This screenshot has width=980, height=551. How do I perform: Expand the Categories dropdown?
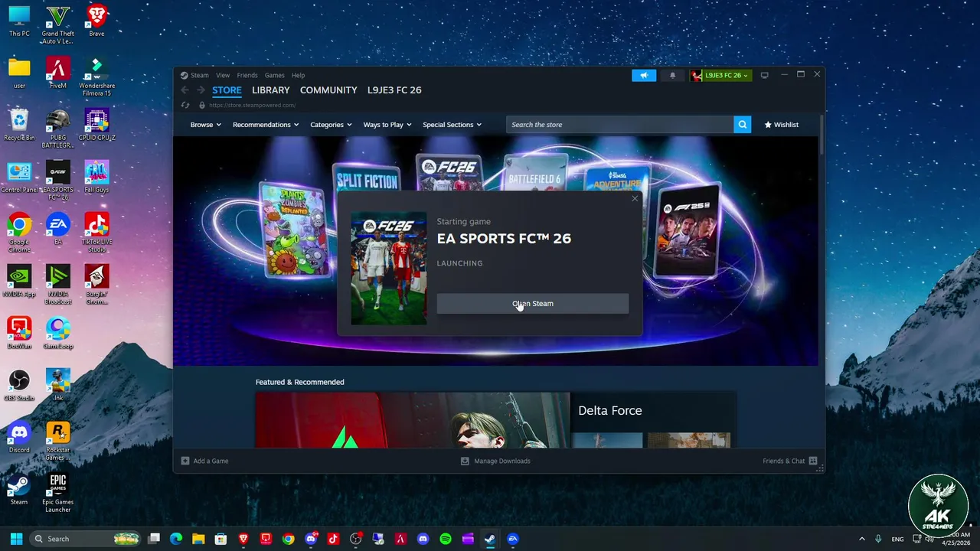point(331,125)
